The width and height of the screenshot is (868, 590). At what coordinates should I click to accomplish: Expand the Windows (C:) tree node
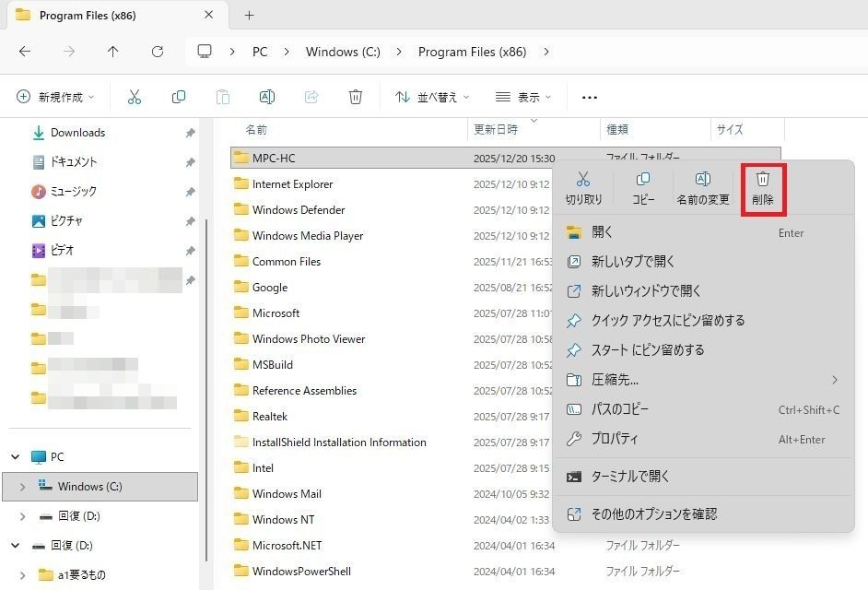pyautogui.click(x=23, y=487)
